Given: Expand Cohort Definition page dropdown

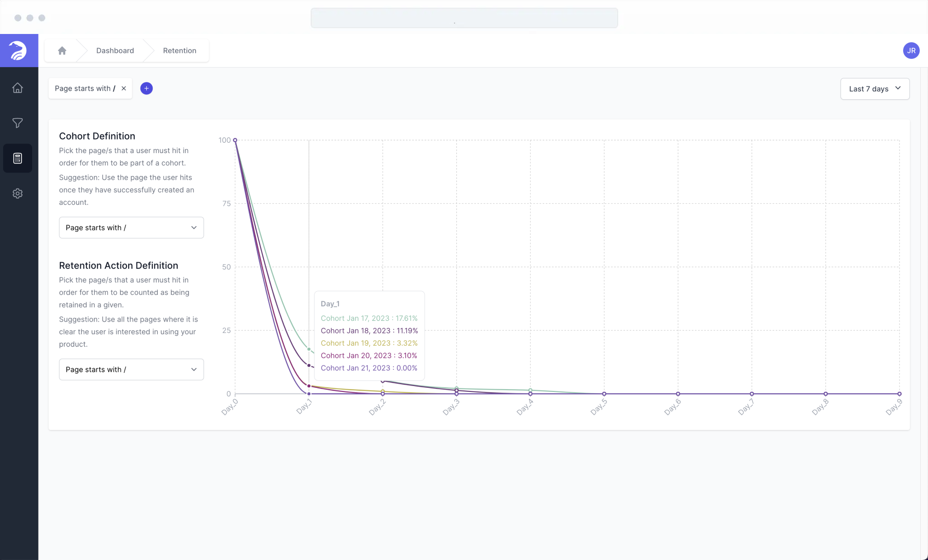Looking at the screenshot, I should click(x=131, y=227).
